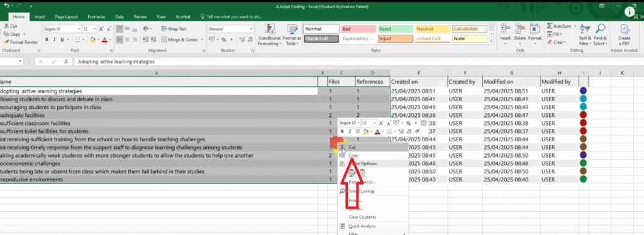This screenshot has width=644, height=235.
Task: Apply the Bad cell style
Action: (x=358, y=29)
